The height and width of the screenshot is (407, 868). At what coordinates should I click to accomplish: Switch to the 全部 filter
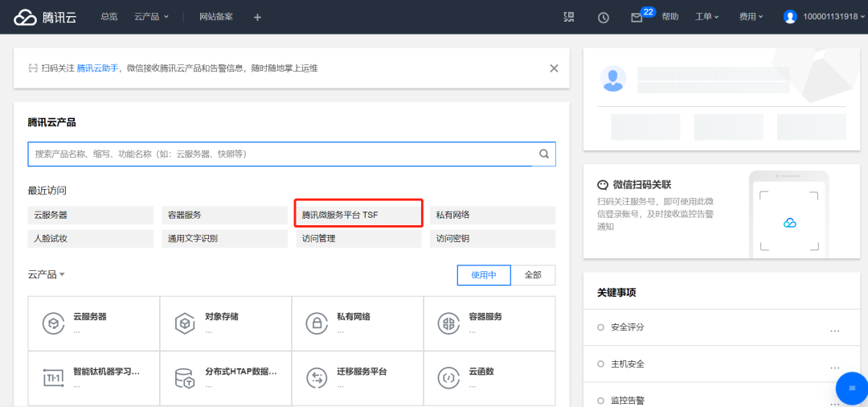[x=533, y=274]
